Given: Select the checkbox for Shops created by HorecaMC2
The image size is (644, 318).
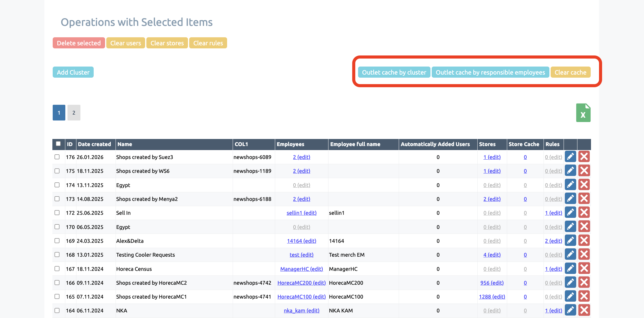Looking at the screenshot, I should pos(57,283).
